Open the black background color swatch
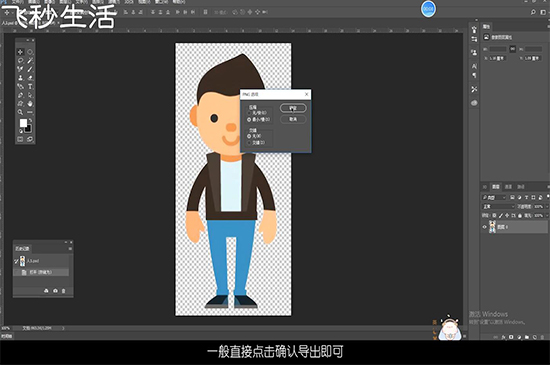Screen dimensions: 550x365 28,129
